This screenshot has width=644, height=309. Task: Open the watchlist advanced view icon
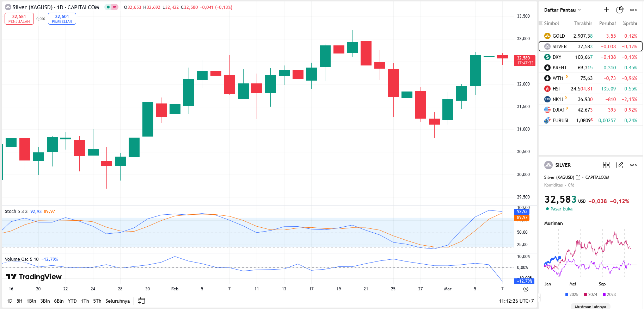[x=619, y=10]
